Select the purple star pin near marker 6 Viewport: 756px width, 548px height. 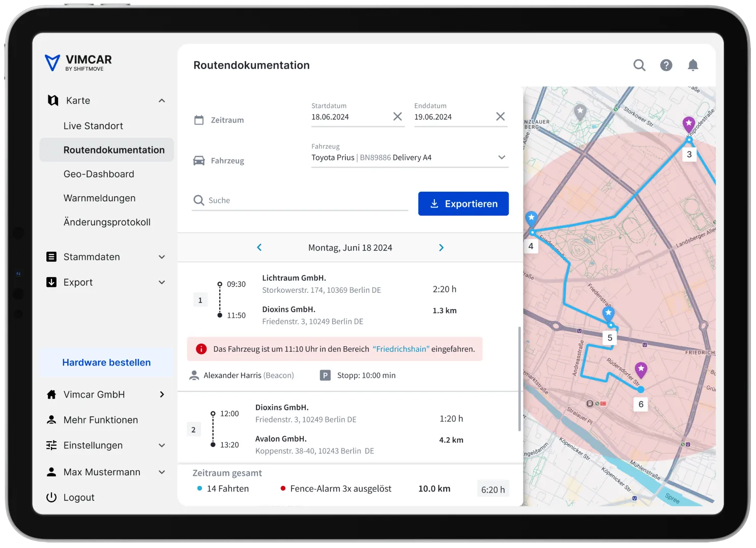[641, 370]
